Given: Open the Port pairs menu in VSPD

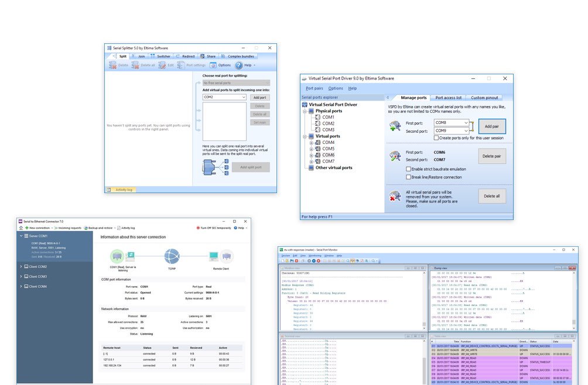Looking at the screenshot, I should 314,88.
